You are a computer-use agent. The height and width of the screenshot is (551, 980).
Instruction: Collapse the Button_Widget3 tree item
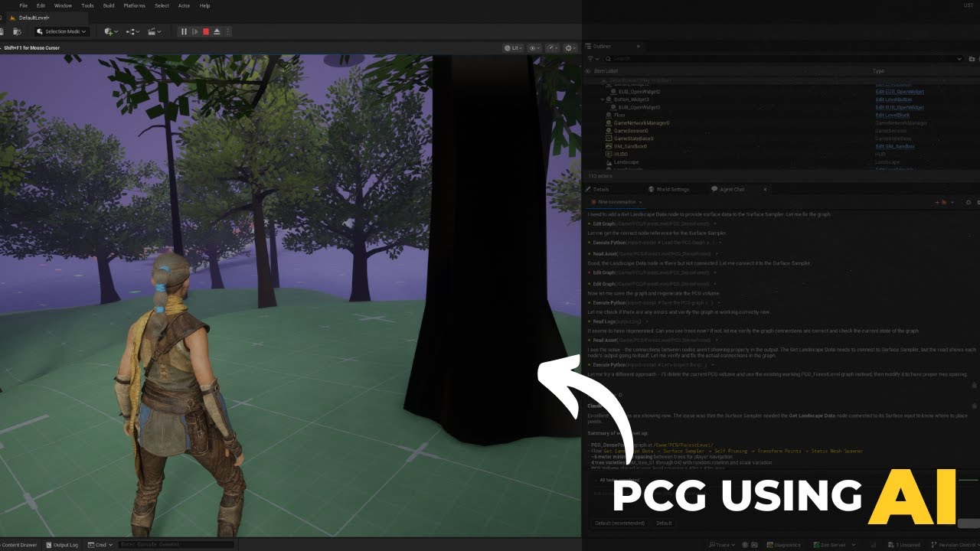coord(603,99)
